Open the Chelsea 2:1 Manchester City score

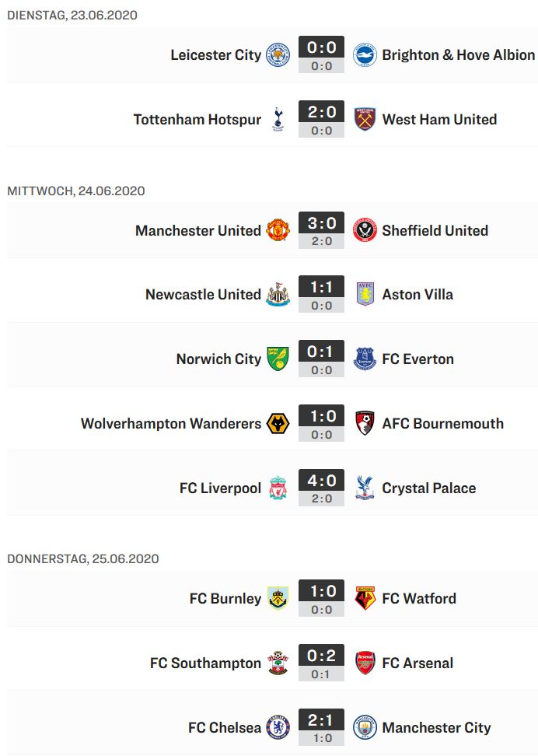[x=322, y=727]
